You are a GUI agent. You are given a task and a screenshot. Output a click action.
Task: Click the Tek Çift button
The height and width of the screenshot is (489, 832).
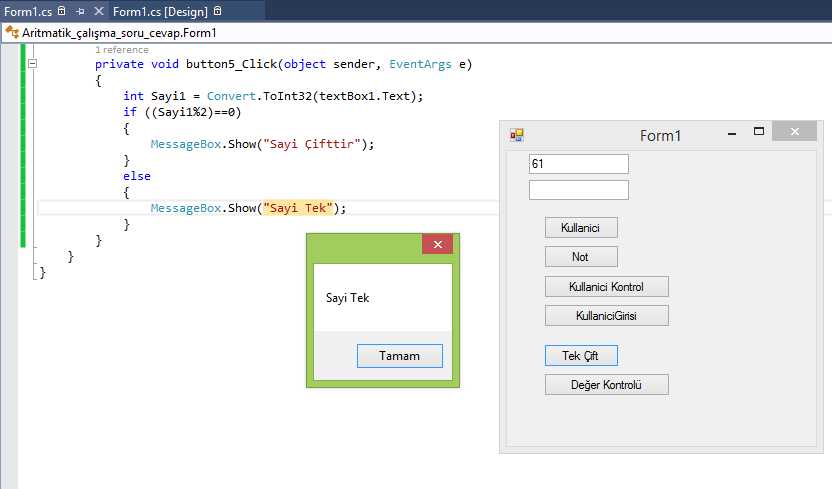point(581,356)
